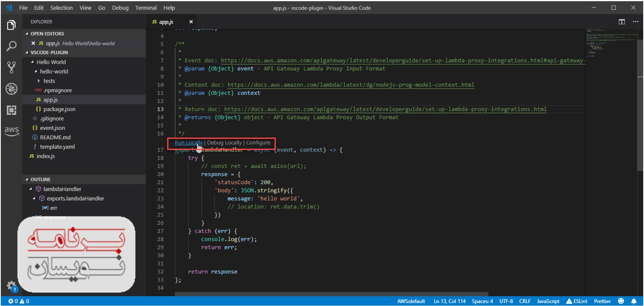
Task: Open the Help menu
Action: 169,8
